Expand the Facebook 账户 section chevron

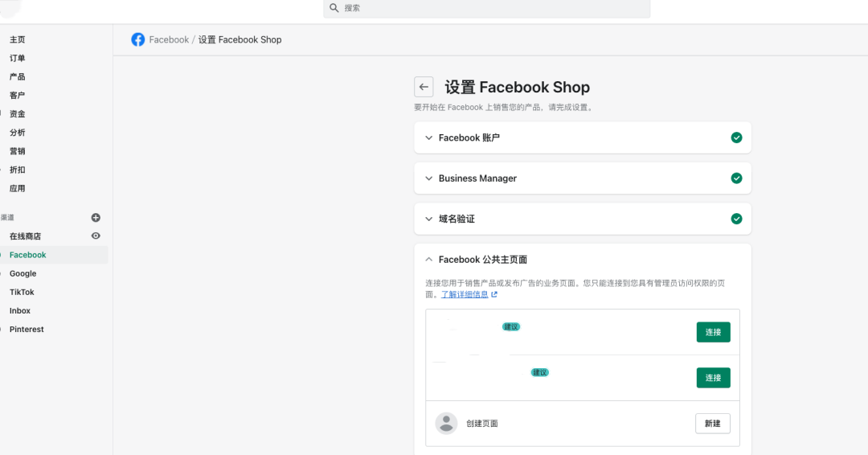click(x=428, y=137)
